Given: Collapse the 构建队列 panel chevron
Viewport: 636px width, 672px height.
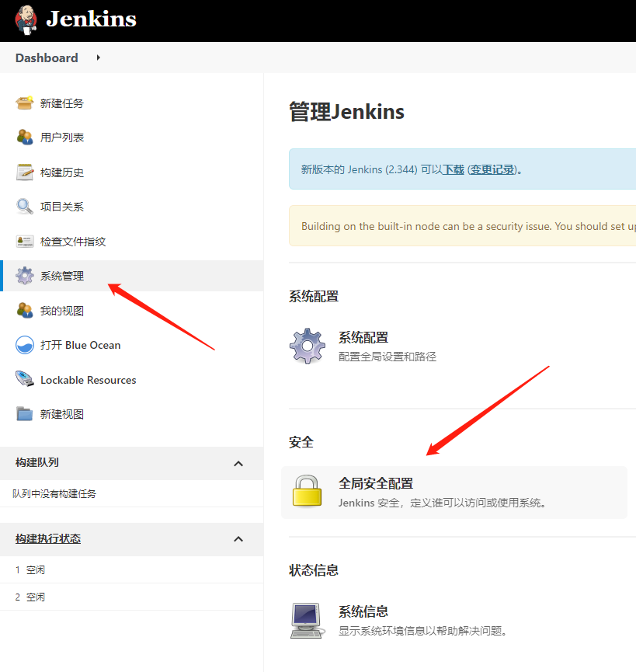Looking at the screenshot, I should [238, 464].
